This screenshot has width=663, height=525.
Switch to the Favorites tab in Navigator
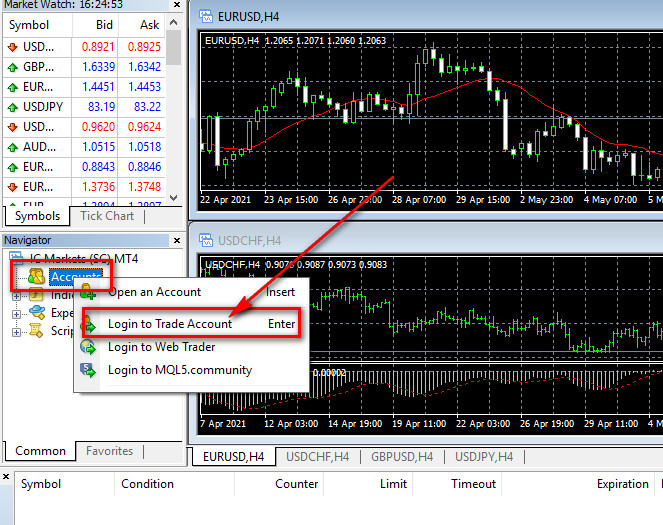[109, 451]
